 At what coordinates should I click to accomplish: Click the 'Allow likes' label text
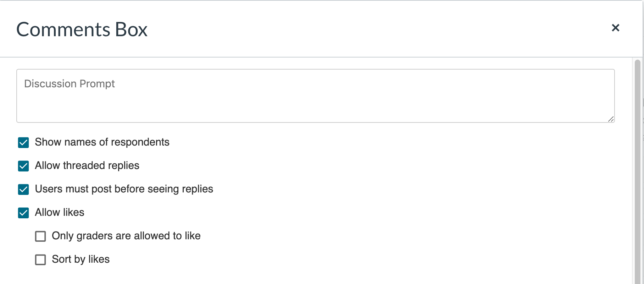pyautogui.click(x=60, y=213)
